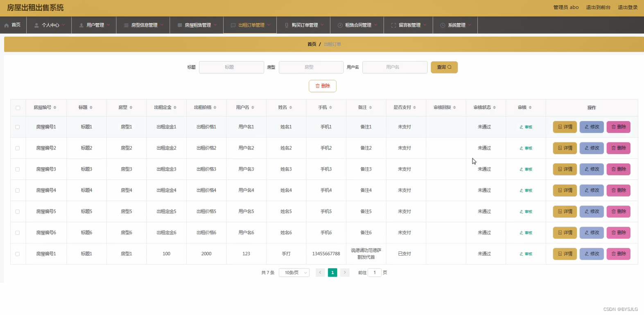This screenshot has width=644, height=315.
Task: Expand the 用户管理 menu arrow
Action: tap(108, 25)
